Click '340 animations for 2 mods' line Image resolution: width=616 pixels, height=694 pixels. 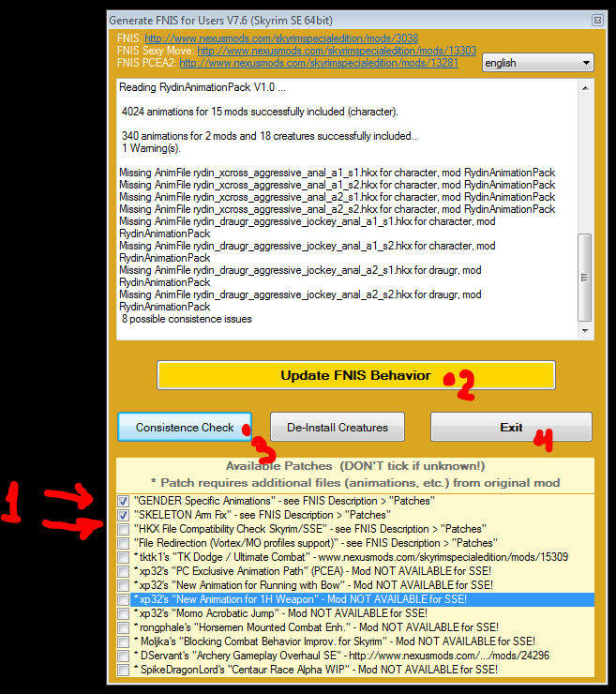(269, 136)
